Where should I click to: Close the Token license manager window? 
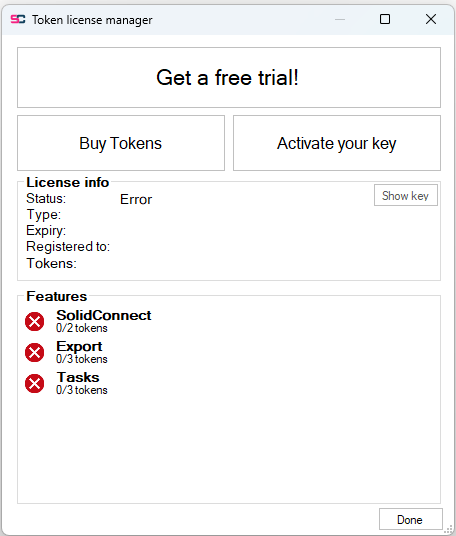(431, 19)
